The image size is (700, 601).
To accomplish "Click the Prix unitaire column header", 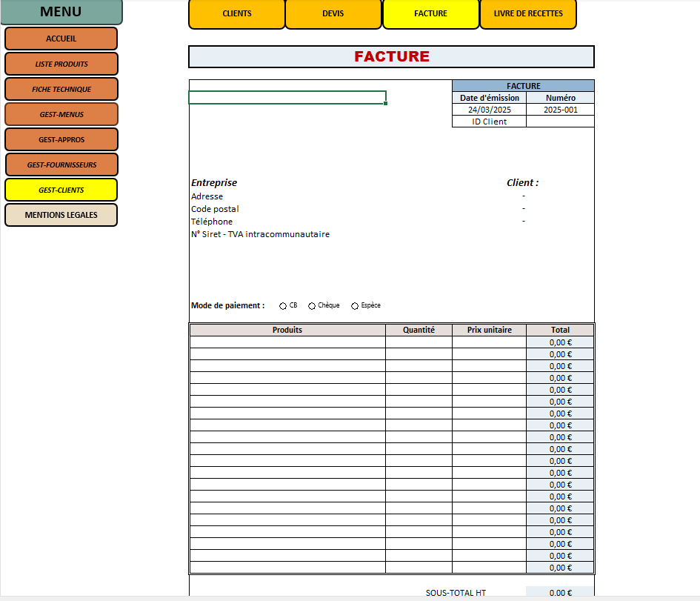I will pyautogui.click(x=490, y=330).
